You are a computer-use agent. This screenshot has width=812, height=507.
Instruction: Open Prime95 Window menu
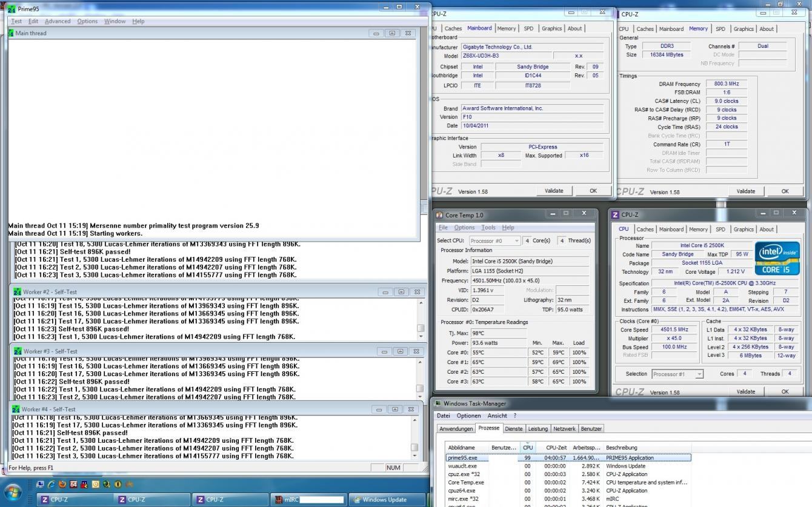point(115,21)
